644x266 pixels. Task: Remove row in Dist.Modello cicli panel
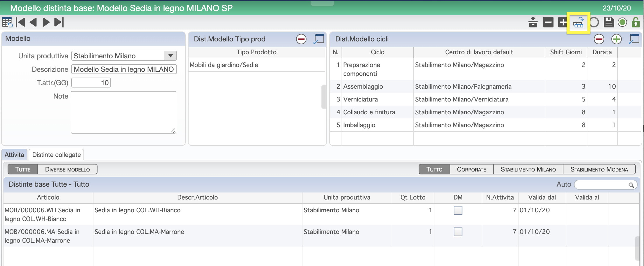tap(599, 39)
